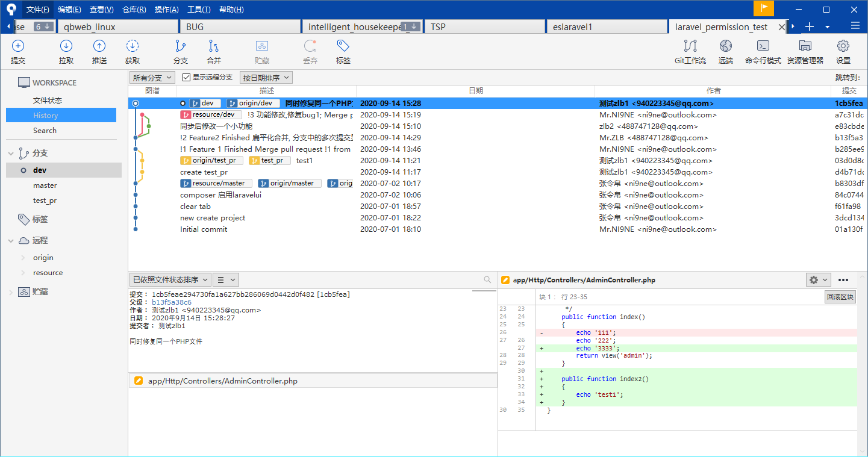Open the 分支 (Branch) toolbar tool
The height and width of the screenshot is (457, 868).
180,46
